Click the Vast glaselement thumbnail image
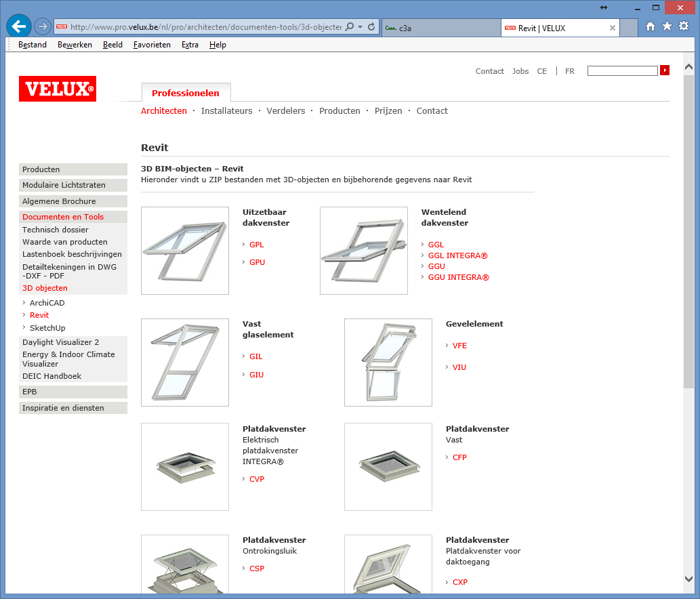The width and height of the screenshot is (700, 599). (x=185, y=363)
